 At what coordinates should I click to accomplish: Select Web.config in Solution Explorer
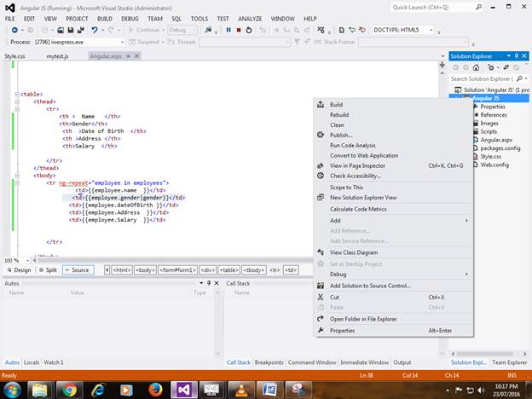point(494,165)
